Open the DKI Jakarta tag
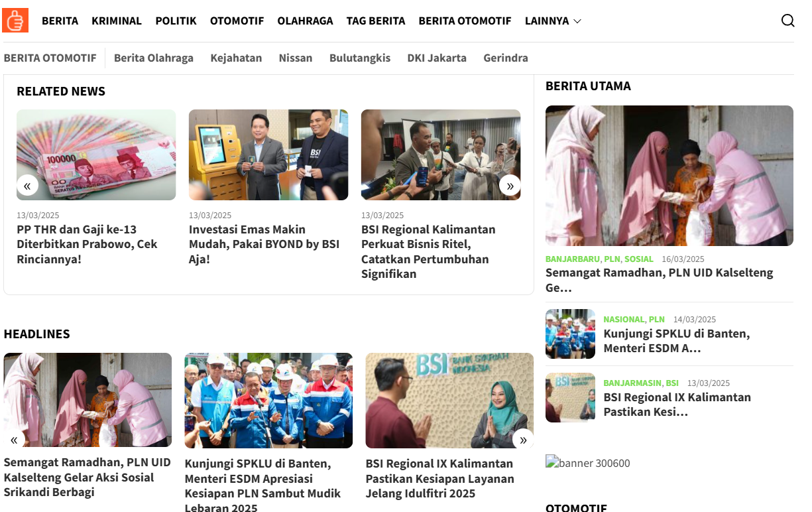812x512 pixels. (437, 58)
